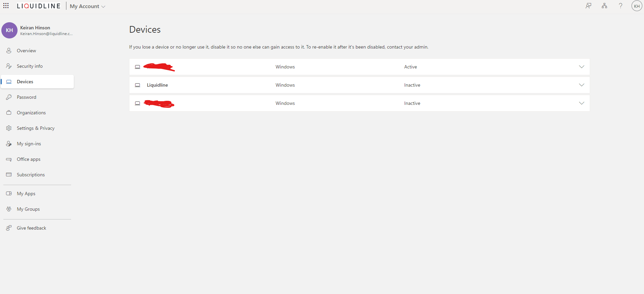The image size is (644, 294).
Task: Click the Overview person icon
Action: pos(9,51)
